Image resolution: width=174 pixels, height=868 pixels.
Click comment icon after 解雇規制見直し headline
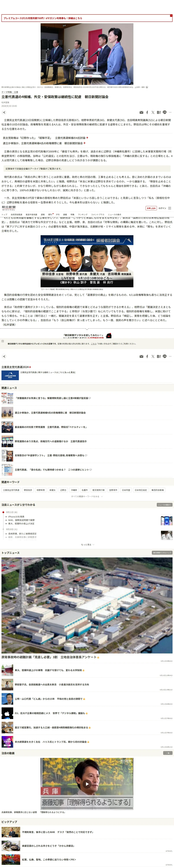coord(89,398)
